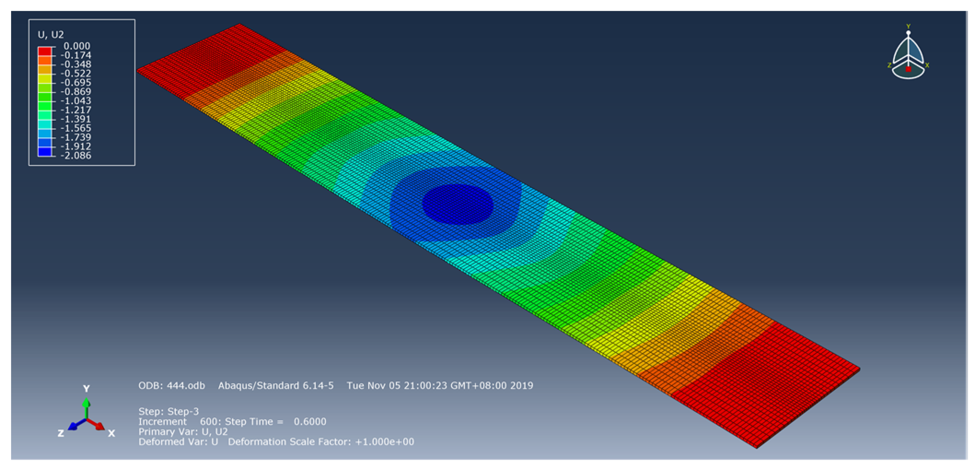Click the Y-axis handle atop the 3D compass
The height and width of the screenshot is (474, 980).
[908, 32]
